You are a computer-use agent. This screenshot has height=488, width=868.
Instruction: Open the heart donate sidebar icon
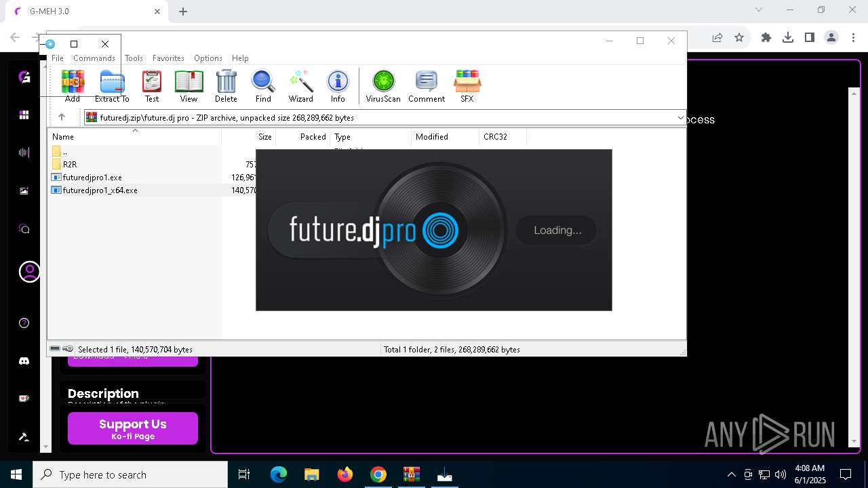coord(24,399)
